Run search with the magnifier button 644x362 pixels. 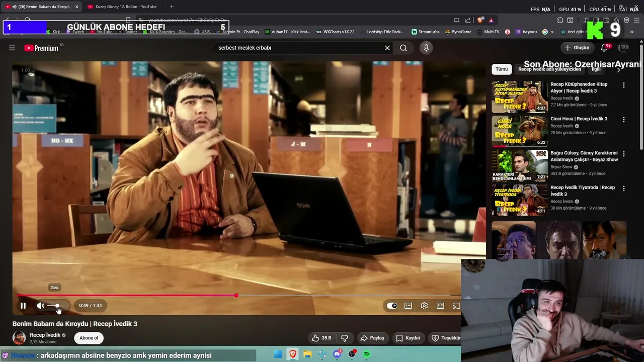[404, 48]
